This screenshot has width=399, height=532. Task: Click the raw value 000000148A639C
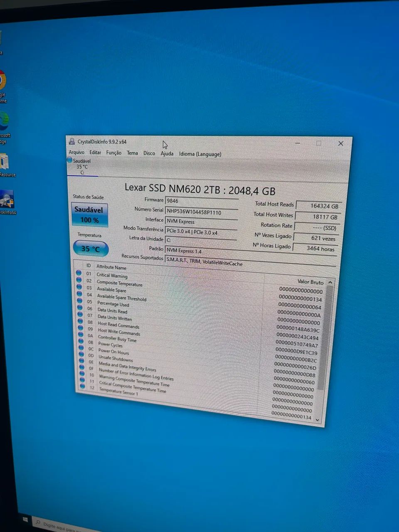pos(298,329)
